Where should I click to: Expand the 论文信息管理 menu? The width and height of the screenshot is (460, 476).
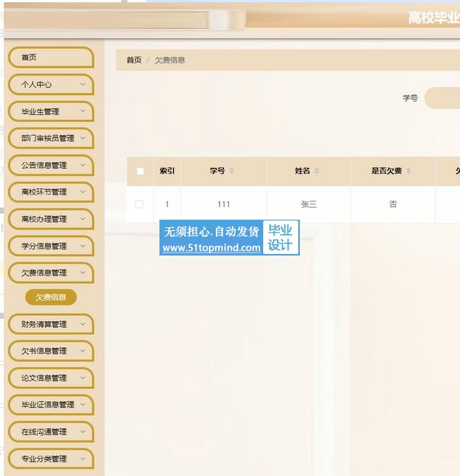(50, 378)
